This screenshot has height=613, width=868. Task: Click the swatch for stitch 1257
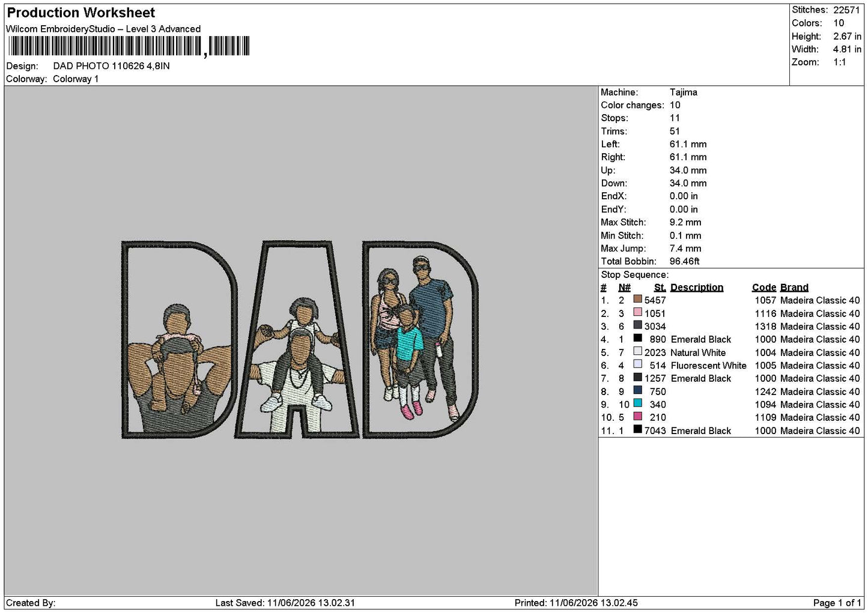point(637,377)
